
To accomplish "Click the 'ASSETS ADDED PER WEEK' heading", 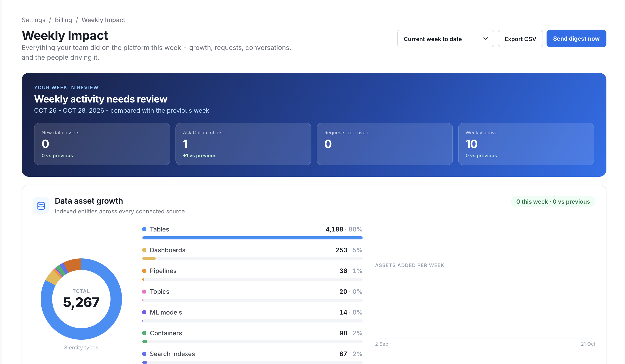I will coord(410,265).
